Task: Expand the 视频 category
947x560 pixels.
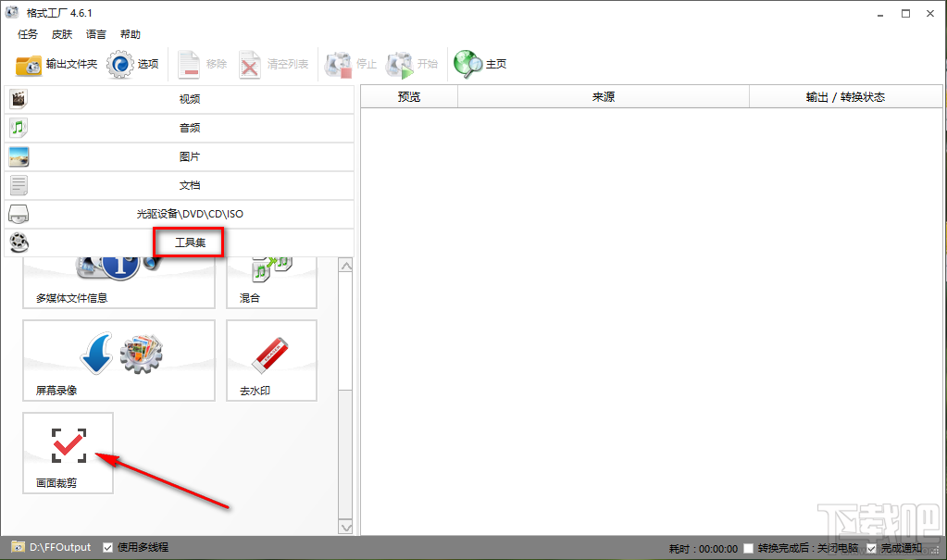Action: 180,99
